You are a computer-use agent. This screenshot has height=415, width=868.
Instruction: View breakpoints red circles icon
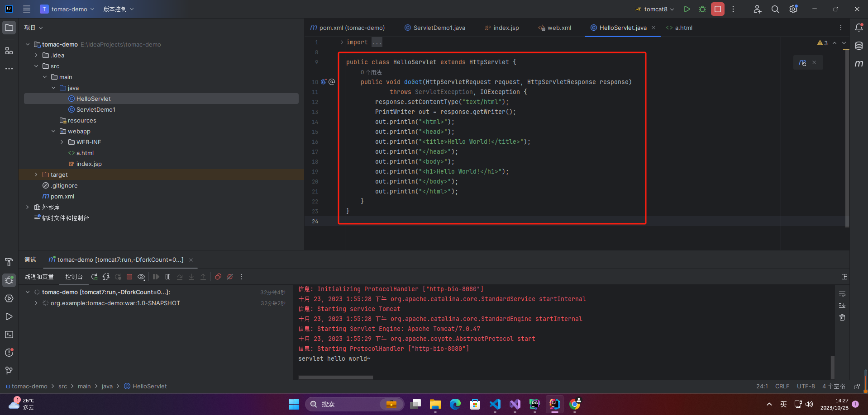click(x=218, y=277)
